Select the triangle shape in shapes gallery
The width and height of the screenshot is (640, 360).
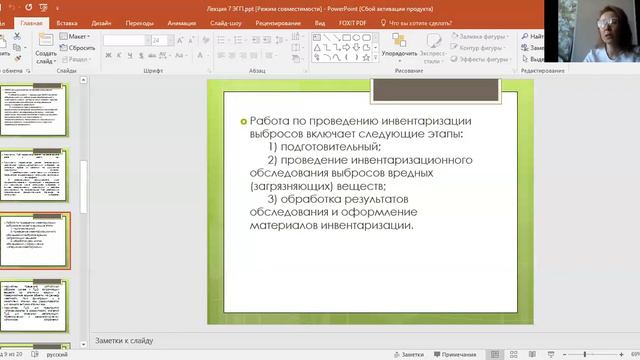click(317, 47)
